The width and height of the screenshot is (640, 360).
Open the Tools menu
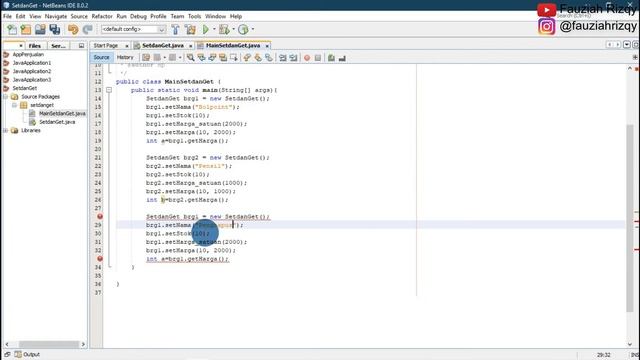click(194, 16)
